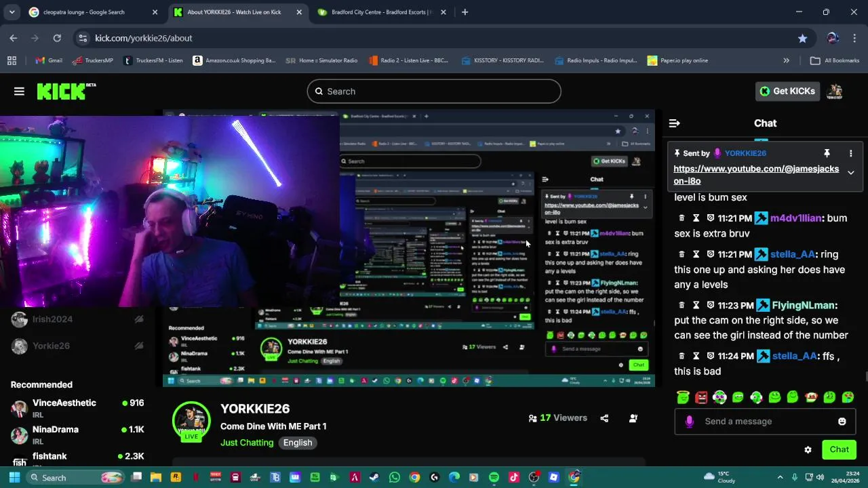Show hidden system tray icons
This screenshot has height=488, width=868.
tap(780, 478)
